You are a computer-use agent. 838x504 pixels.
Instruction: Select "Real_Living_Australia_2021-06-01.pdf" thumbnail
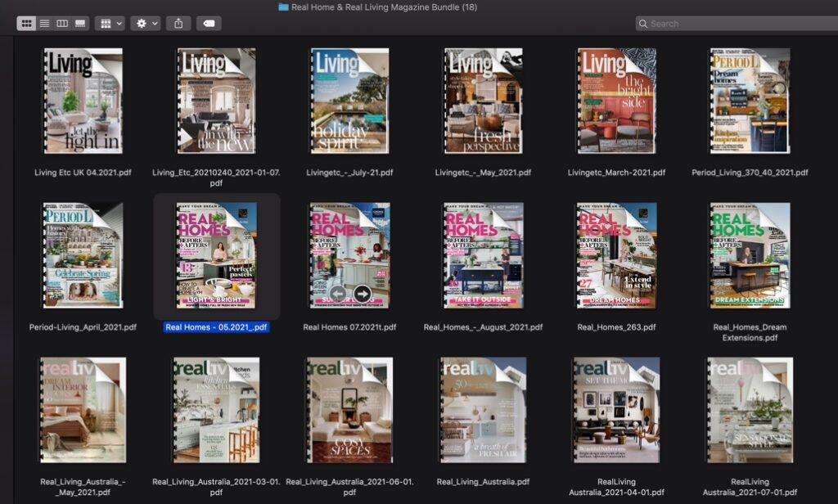349,411
